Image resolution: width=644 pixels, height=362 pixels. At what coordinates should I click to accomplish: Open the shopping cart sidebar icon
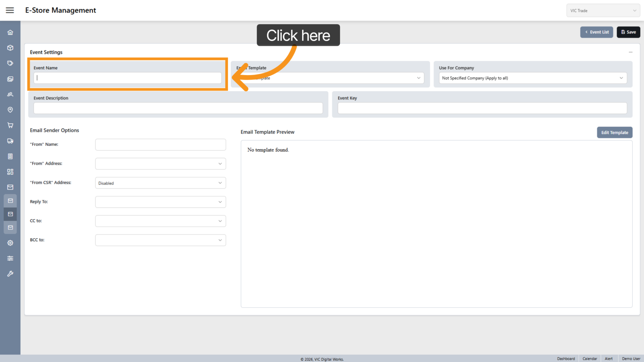10,125
